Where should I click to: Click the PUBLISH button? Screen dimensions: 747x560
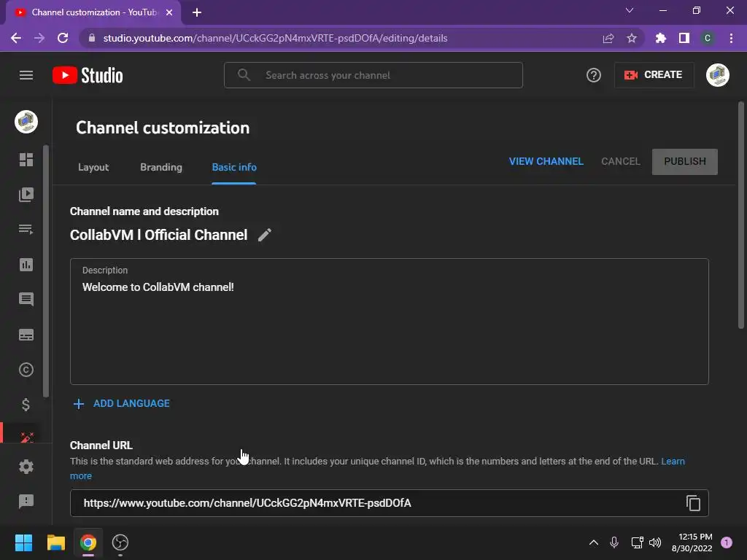pyautogui.click(x=684, y=161)
